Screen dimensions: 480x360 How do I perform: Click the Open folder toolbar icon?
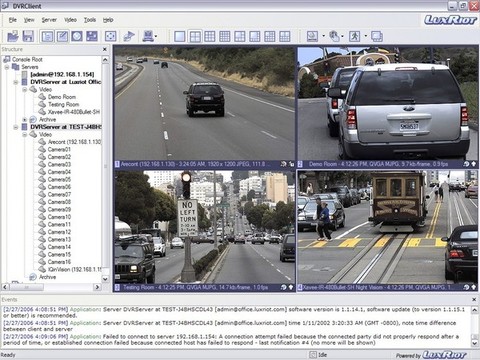(x=13, y=36)
